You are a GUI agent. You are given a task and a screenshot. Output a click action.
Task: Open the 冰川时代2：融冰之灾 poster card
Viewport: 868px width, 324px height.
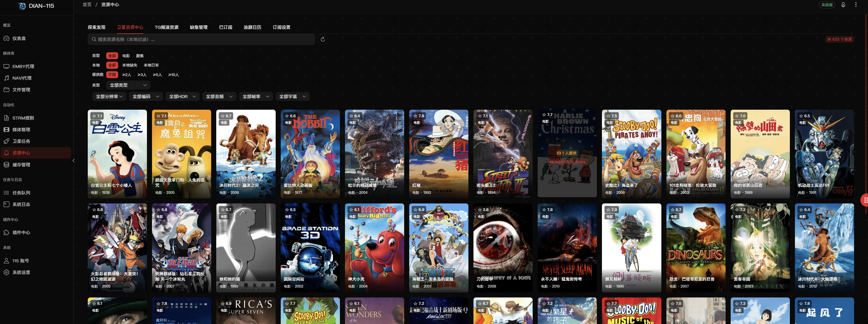(246, 154)
